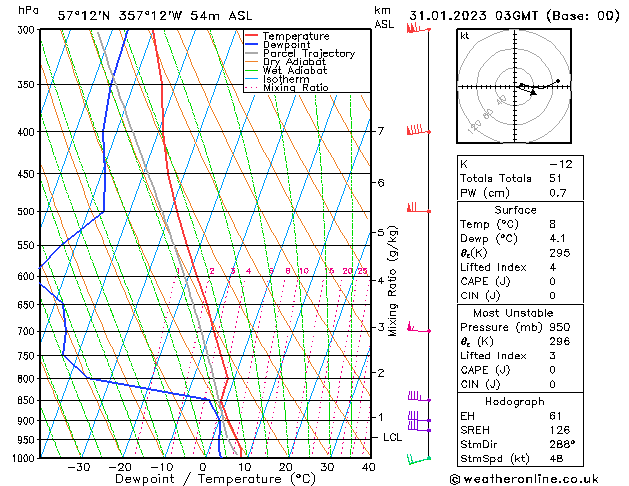Click the 300 hPa pressure axis label
This screenshot has height=486, width=629.
click(x=28, y=30)
